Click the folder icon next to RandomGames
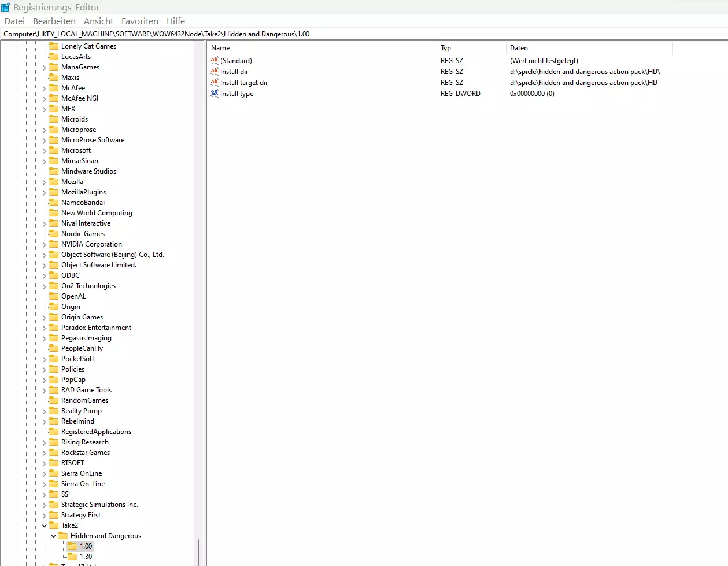 click(x=54, y=400)
